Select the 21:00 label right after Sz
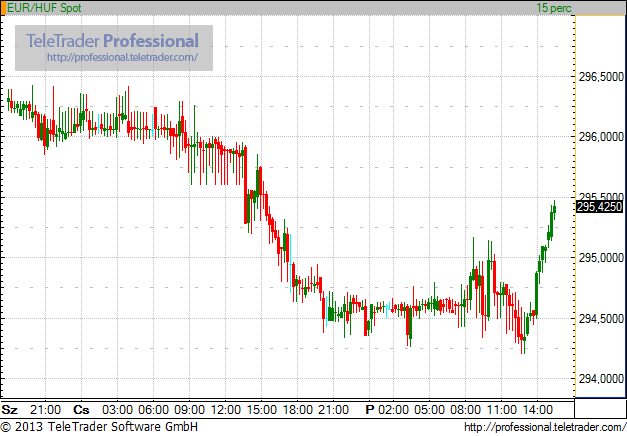 tap(45, 410)
